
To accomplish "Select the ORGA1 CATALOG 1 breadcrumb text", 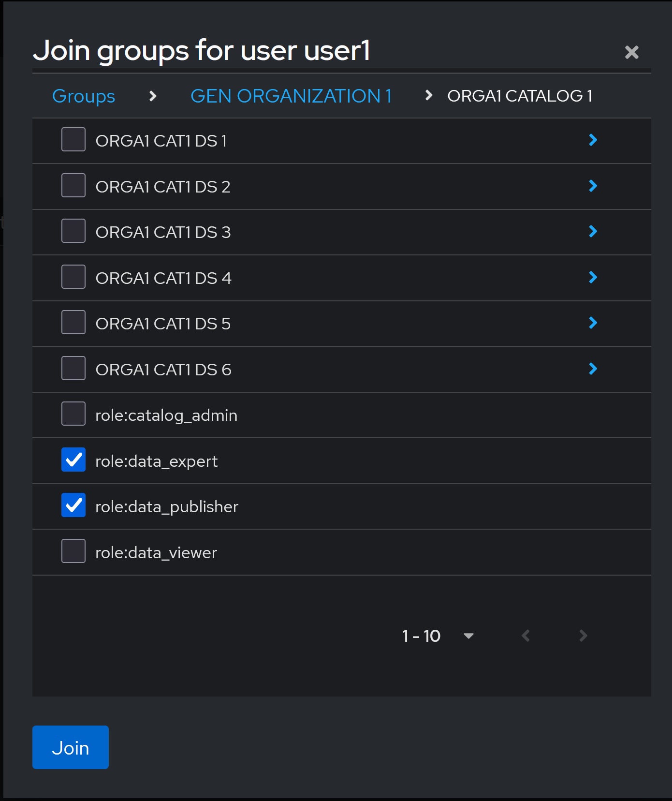I will [x=520, y=96].
